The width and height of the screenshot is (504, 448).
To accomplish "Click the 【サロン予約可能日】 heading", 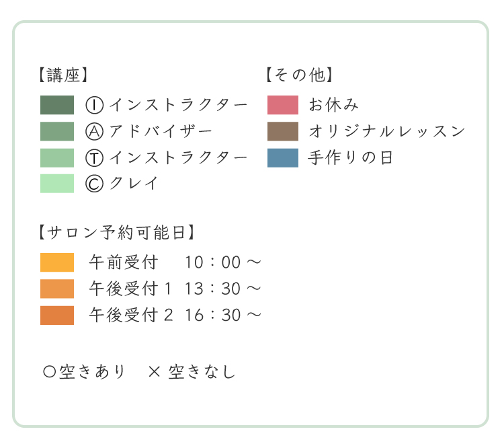I will coord(117,232).
